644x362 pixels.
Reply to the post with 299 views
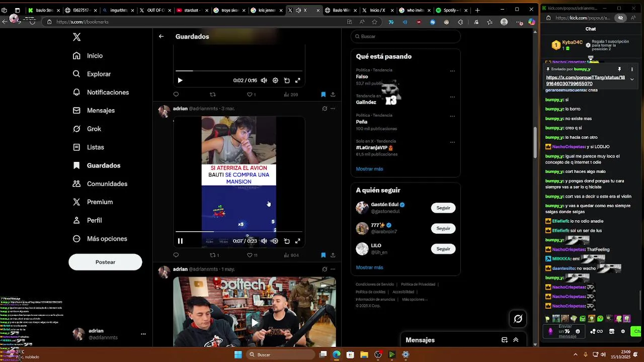(x=176, y=94)
